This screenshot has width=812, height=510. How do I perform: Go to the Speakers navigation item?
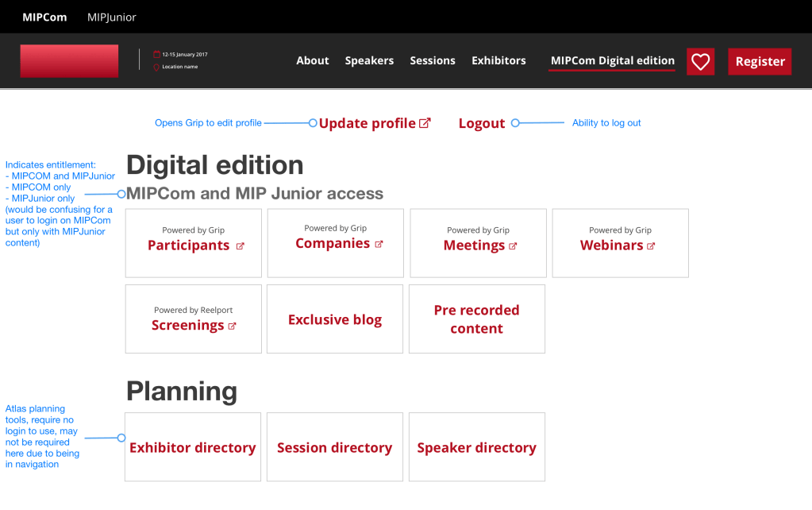[x=369, y=60]
